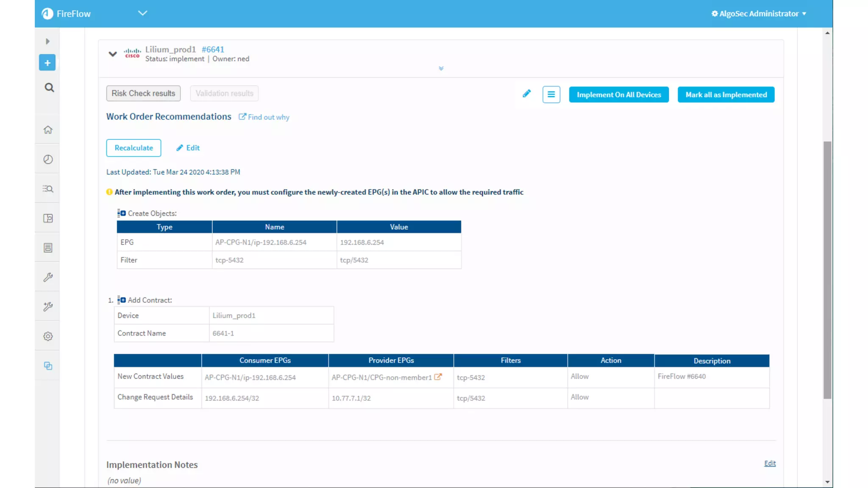Screen dimensions: 868x488
Task: Click the list view hamburger icon
Action: (x=551, y=94)
